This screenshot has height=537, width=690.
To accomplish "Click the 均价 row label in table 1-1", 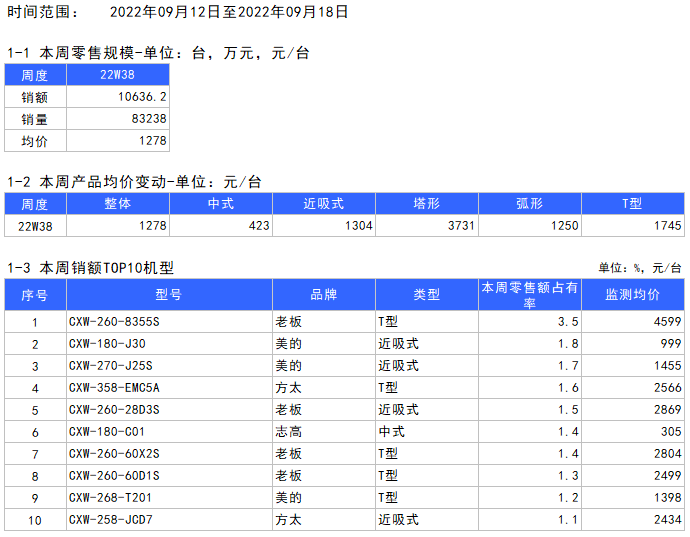I will pyautogui.click(x=35, y=141).
